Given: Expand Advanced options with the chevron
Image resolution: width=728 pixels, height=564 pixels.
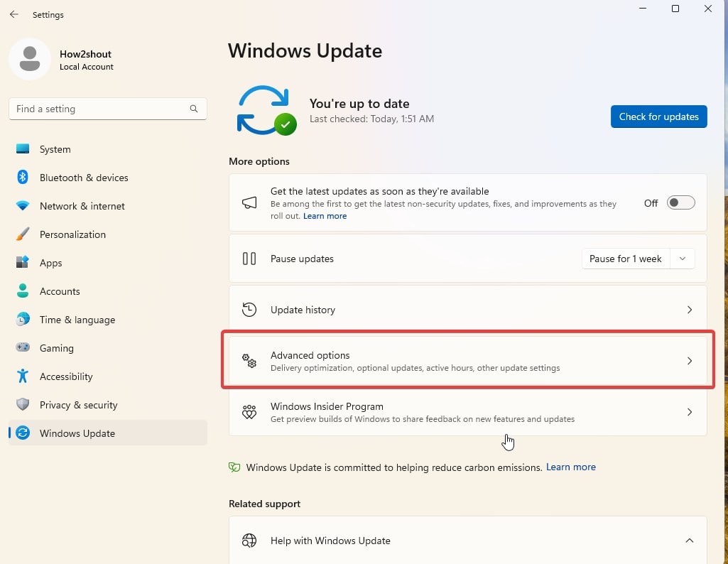Looking at the screenshot, I should 689,361.
